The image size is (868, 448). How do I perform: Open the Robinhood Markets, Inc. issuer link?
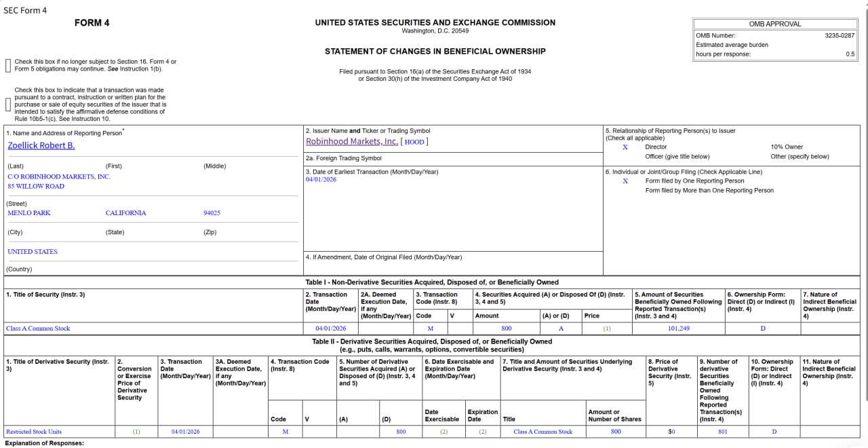pos(352,141)
